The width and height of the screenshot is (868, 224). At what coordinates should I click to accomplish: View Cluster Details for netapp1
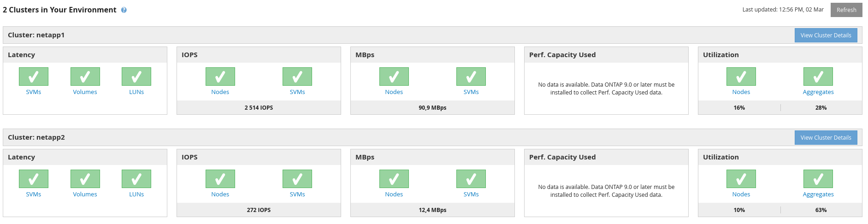click(x=826, y=35)
